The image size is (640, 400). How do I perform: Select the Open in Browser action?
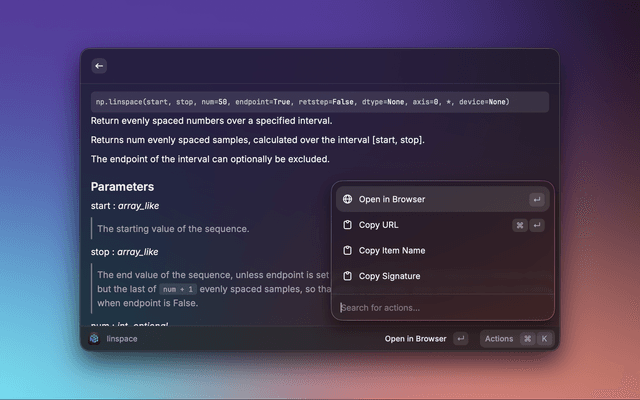click(x=392, y=199)
